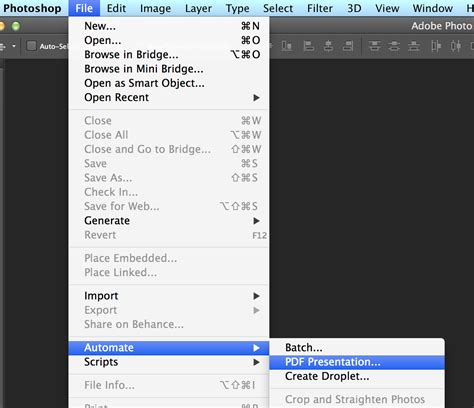Click the Align bottom edges icon

pos(287,46)
